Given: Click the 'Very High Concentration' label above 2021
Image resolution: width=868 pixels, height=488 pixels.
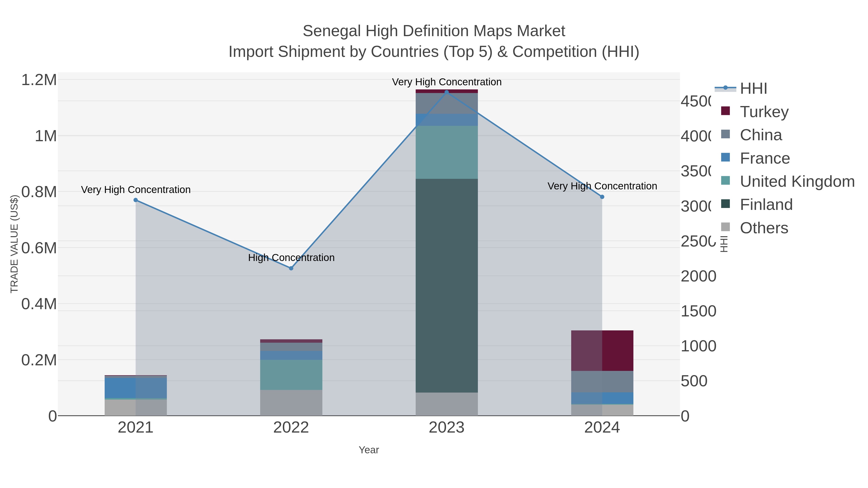Looking at the screenshot, I should (136, 190).
